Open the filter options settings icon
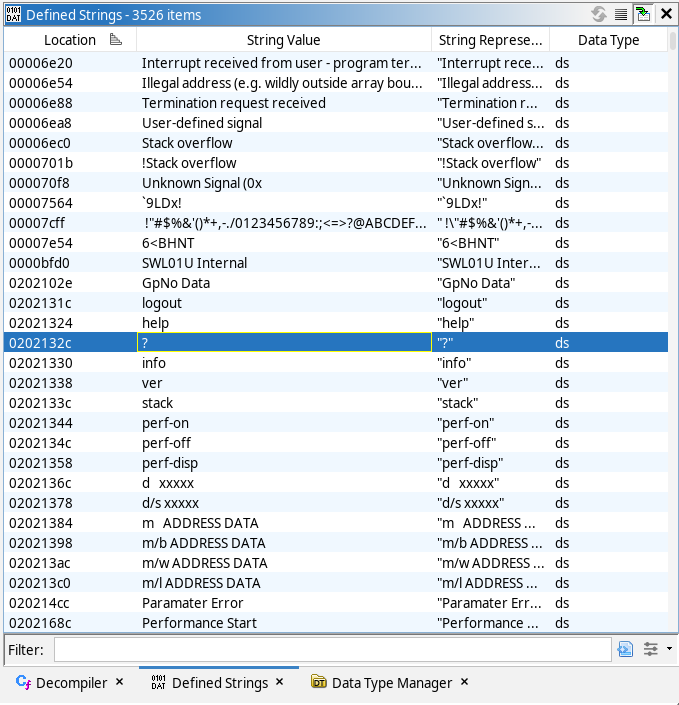Image resolution: width=679 pixels, height=705 pixels. (x=651, y=649)
